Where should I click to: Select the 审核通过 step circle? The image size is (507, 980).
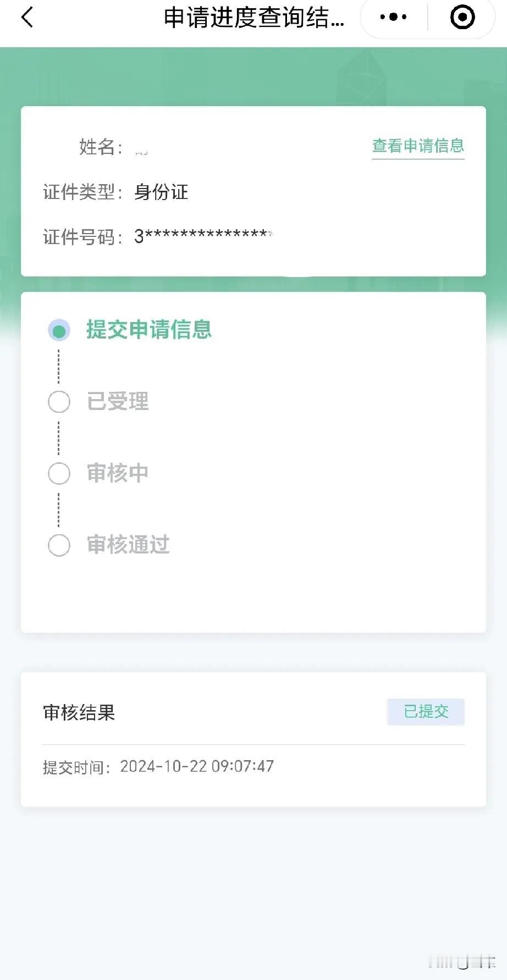point(59,545)
